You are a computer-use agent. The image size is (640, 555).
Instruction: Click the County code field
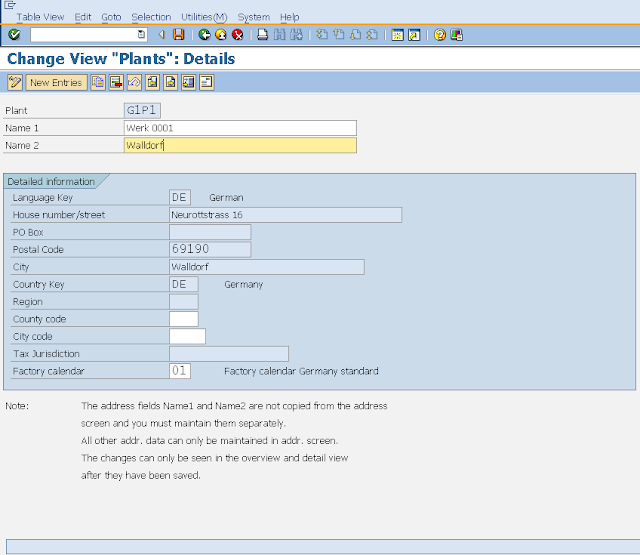(x=184, y=319)
